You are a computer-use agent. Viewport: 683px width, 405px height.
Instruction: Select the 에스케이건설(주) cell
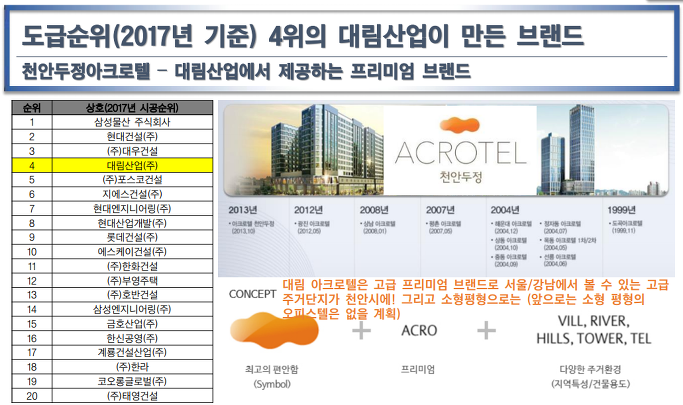[132, 252]
